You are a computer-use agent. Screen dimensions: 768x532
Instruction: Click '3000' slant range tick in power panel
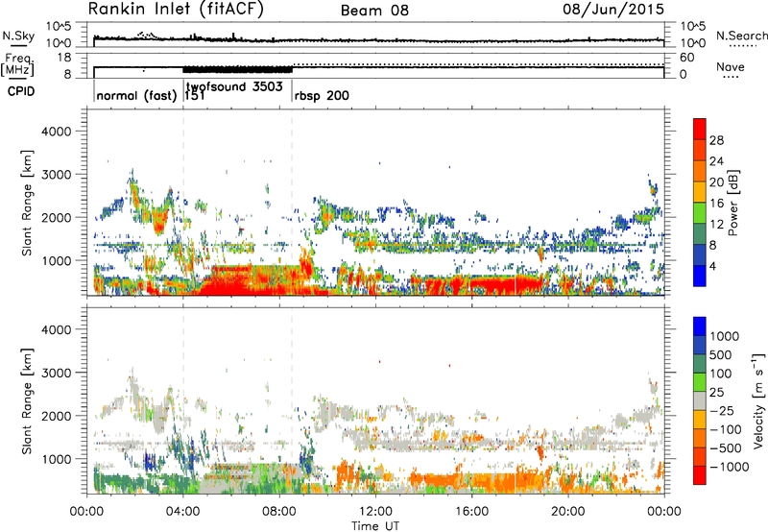(x=57, y=175)
